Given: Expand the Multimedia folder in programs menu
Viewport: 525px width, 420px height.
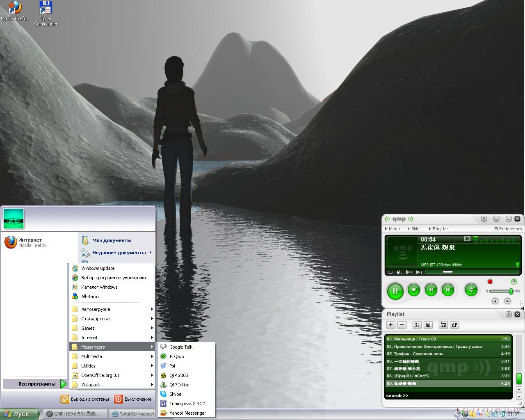Looking at the screenshot, I should (x=91, y=356).
